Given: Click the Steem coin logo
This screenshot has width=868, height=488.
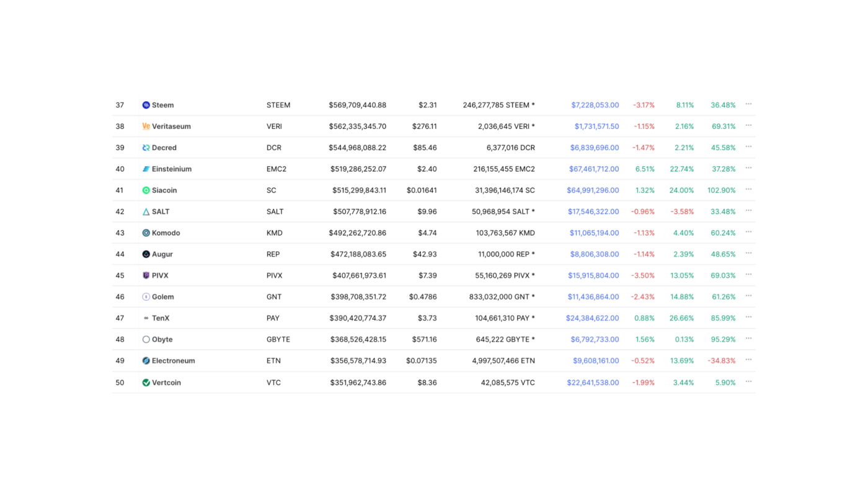Looking at the screenshot, I should 145,105.
